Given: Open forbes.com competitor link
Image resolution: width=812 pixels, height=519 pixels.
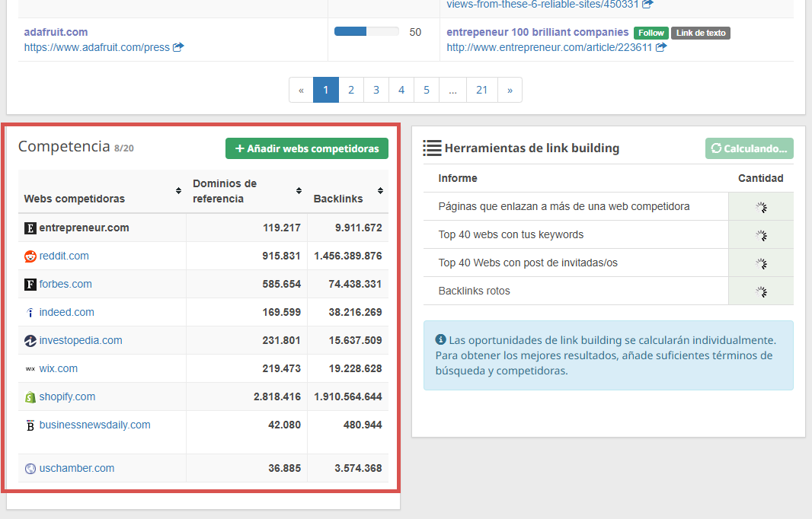Looking at the screenshot, I should pos(66,284).
